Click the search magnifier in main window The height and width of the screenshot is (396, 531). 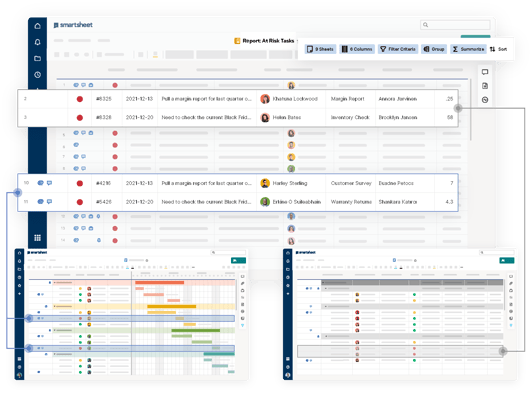[426, 25]
